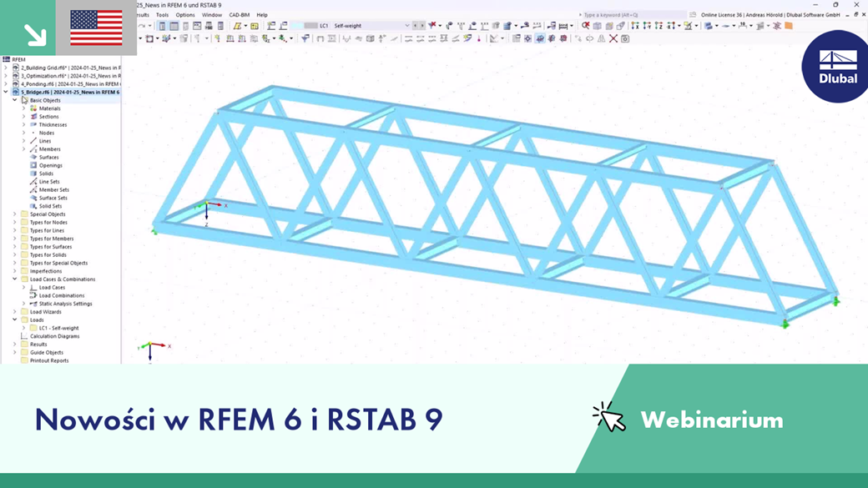Select LC1 - Self-weight under Loads
This screenshot has width=868, height=488.
pyautogui.click(x=58, y=328)
